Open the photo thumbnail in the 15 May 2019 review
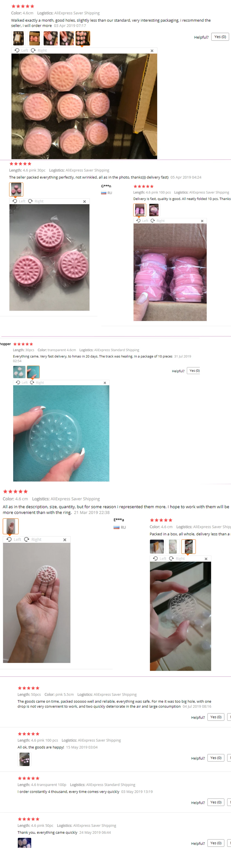Image resolution: width=231 pixels, height=868 pixels. [24, 760]
